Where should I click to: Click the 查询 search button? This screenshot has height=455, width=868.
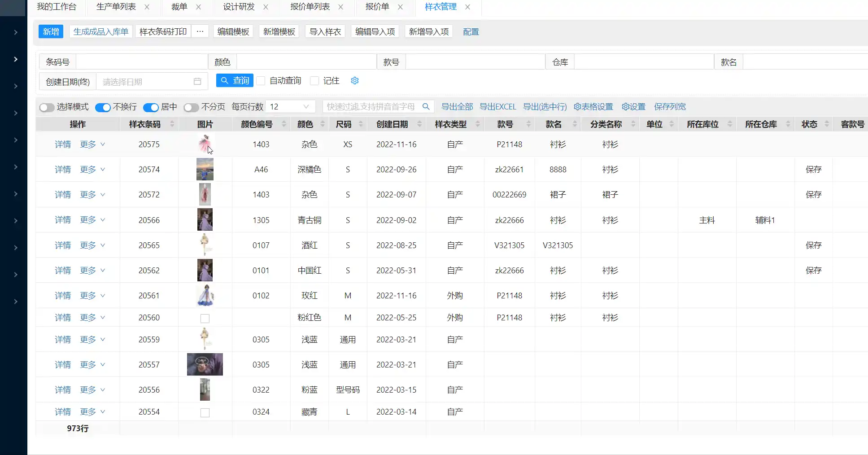pos(235,80)
